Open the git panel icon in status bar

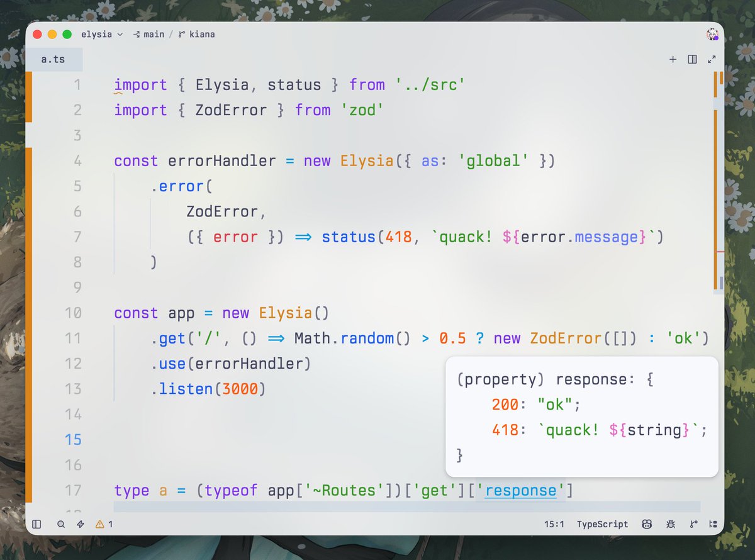(693, 524)
